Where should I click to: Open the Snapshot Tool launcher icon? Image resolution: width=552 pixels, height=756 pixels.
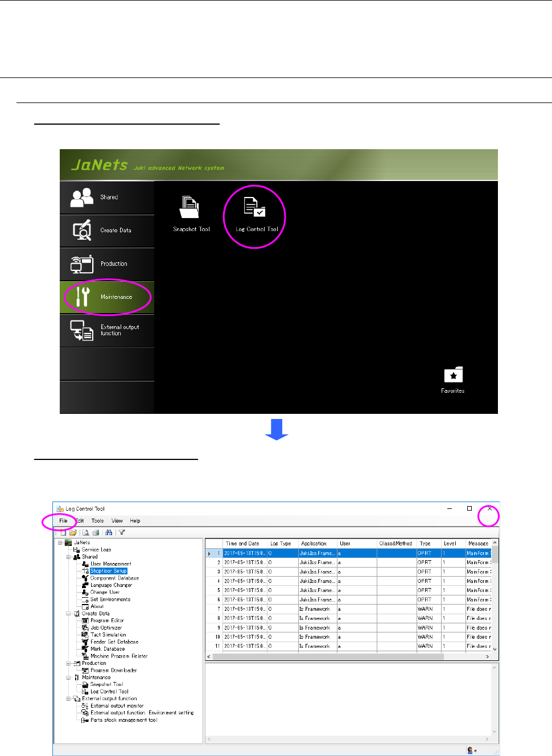(x=191, y=214)
